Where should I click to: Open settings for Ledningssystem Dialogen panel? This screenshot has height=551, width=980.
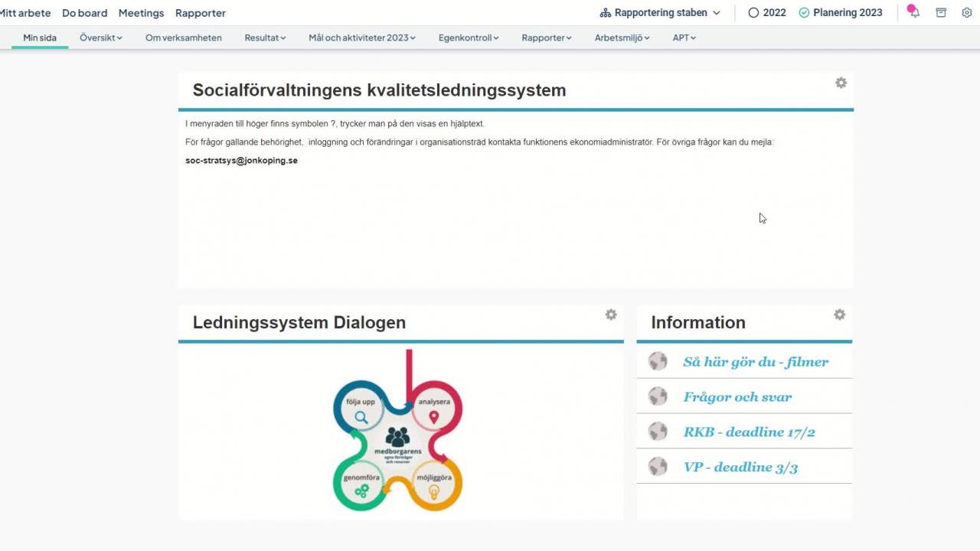pyautogui.click(x=611, y=315)
